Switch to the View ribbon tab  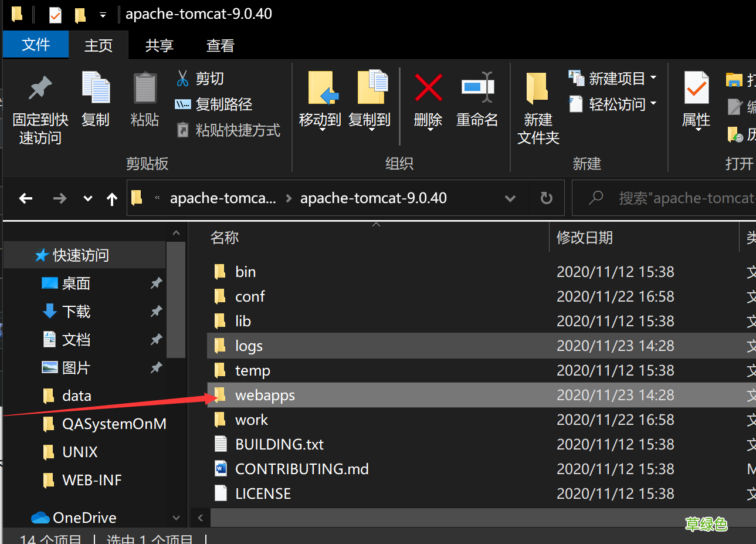[x=221, y=46]
